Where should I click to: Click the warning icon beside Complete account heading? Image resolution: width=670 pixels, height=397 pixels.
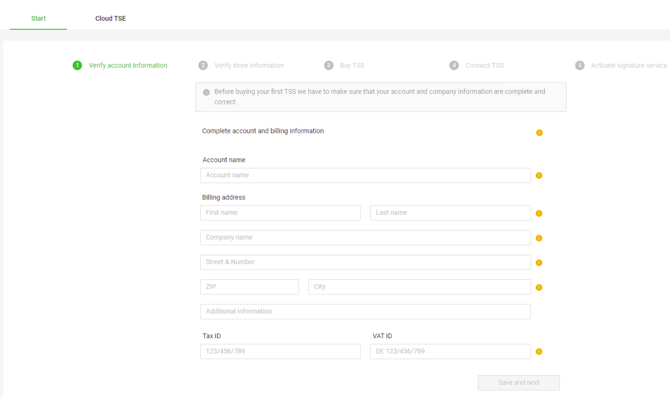(539, 133)
